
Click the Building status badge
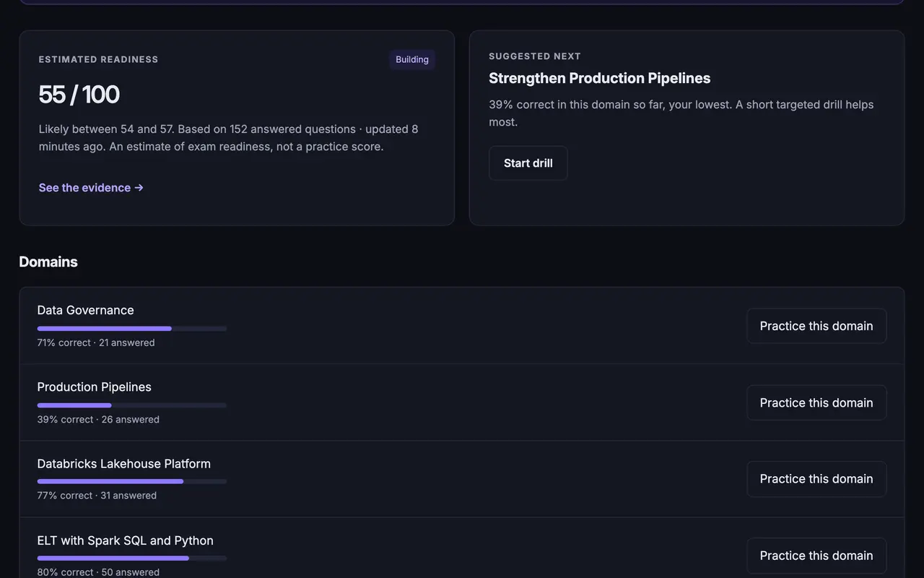pyautogui.click(x=412, y=59)
